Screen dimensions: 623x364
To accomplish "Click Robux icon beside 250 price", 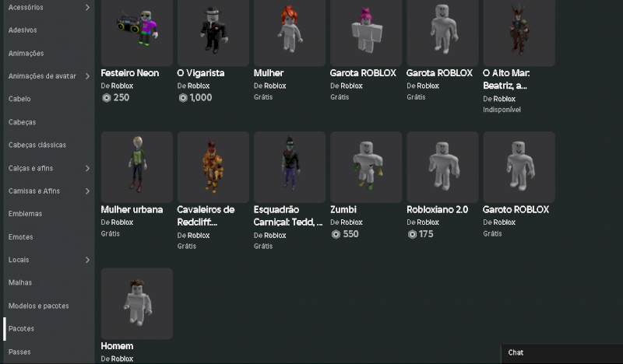I will 107,98.
